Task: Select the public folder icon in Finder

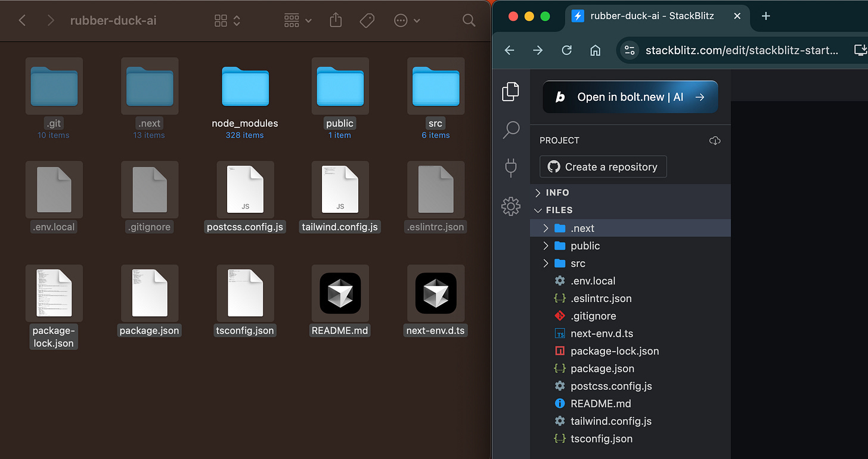Action: coord(340,86)
